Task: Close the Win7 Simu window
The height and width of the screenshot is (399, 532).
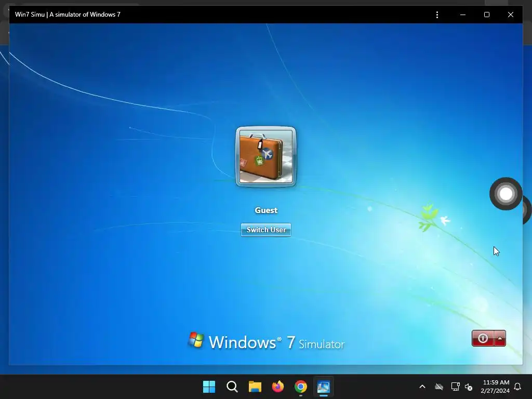Action: 510,15
